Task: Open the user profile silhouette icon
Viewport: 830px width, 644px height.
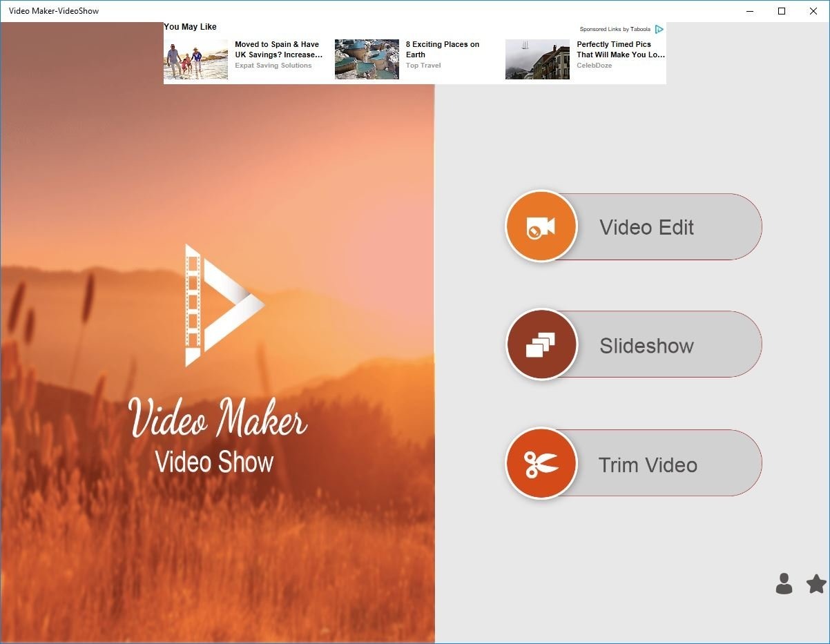Action: coord(784,583)
